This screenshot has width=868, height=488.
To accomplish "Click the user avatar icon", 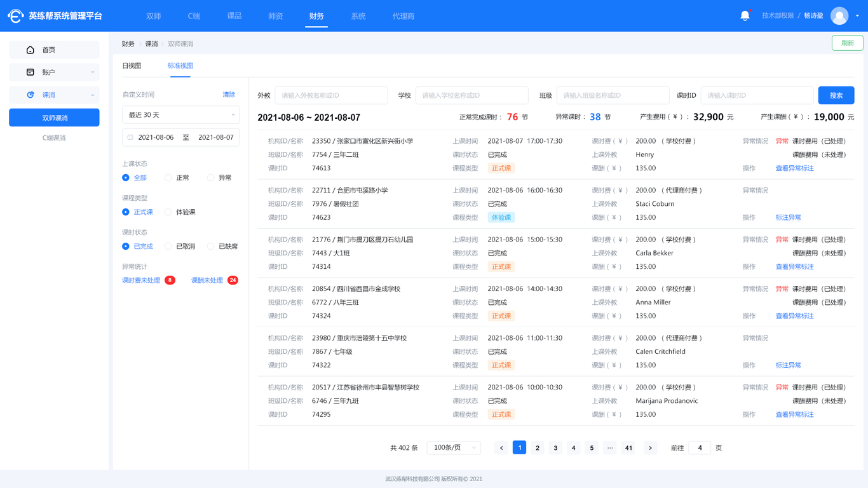I will point(839,16).
